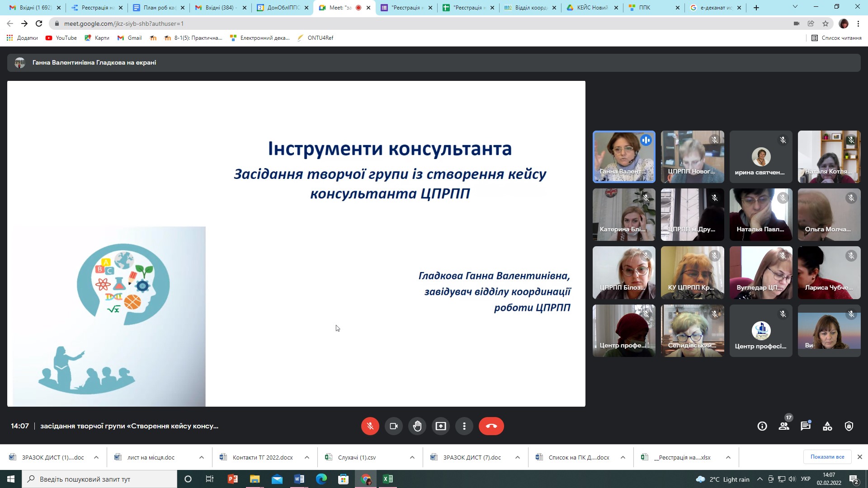Open Excel from taskbar
The height and width of the screenshot is (488, 868).
tap(388, 479)
